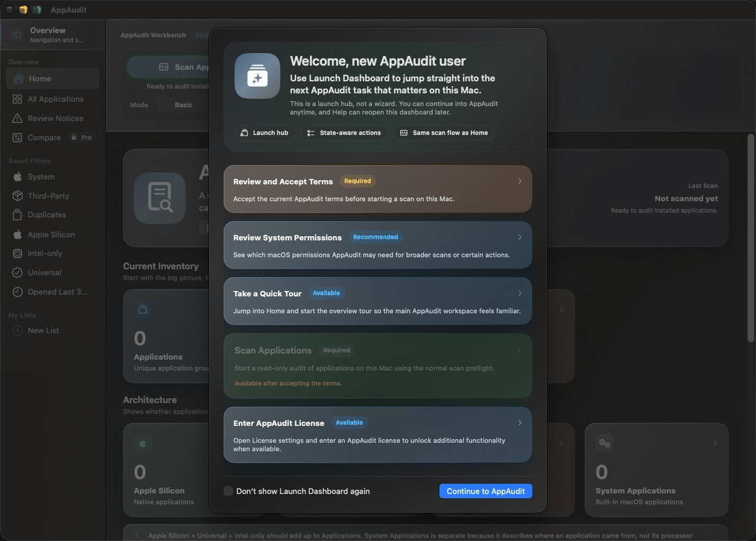Open Enter AppAudit License chevron
This screenshot has height=541, width=756.
pos(520,423)
